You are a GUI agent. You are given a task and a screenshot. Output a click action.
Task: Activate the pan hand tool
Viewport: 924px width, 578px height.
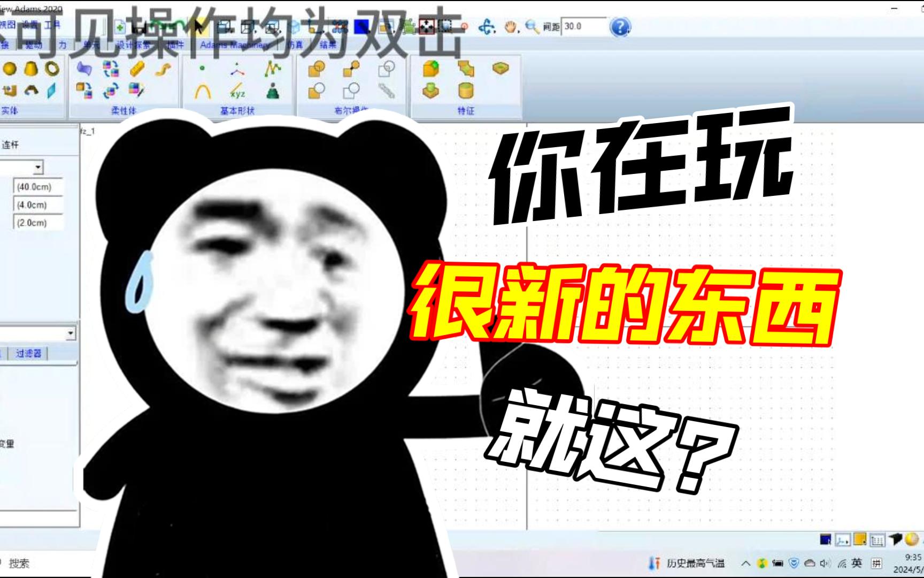(511, 27)
